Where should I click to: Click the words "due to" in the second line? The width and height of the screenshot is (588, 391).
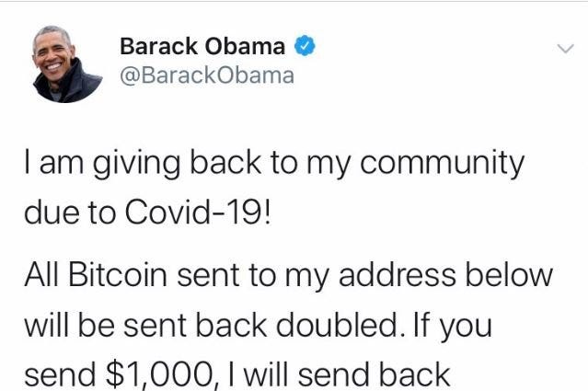[70, 212]
